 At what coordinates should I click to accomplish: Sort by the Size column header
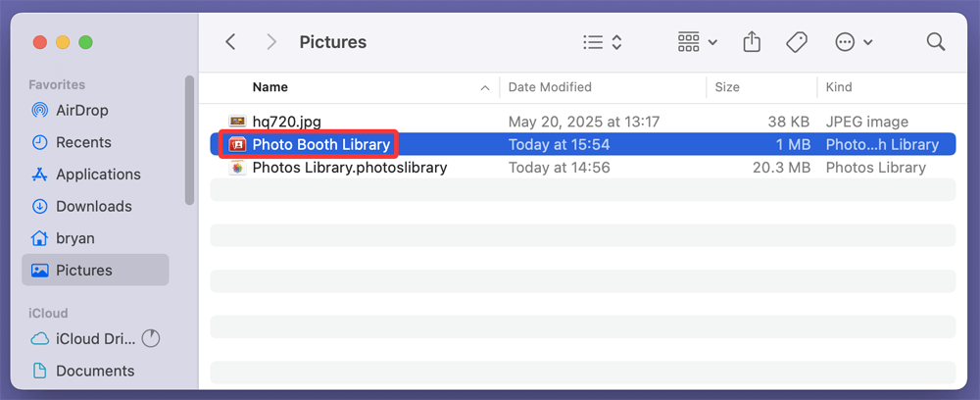tap(727, 87)
